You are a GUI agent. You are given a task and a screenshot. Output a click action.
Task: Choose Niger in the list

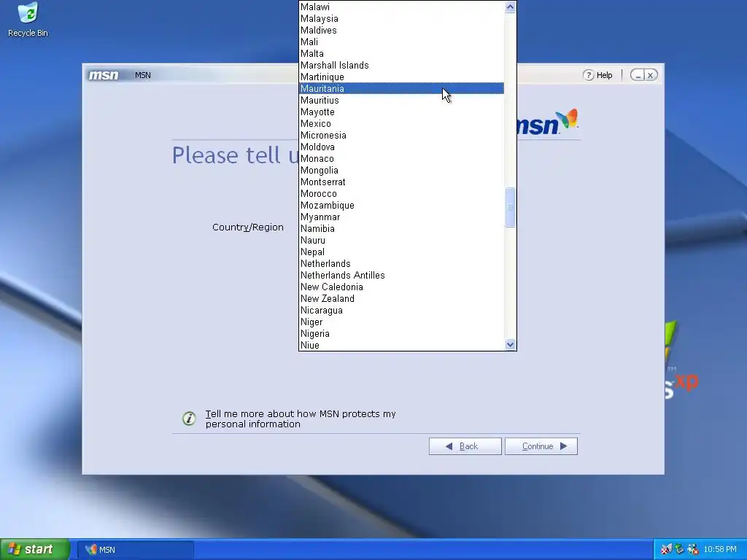tap(402, 322)
